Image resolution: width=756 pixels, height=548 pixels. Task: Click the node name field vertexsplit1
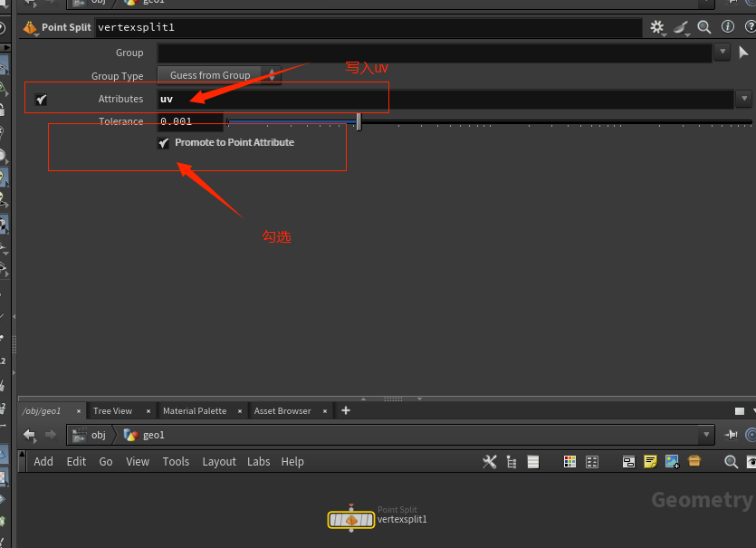click(x=362, y=27)
